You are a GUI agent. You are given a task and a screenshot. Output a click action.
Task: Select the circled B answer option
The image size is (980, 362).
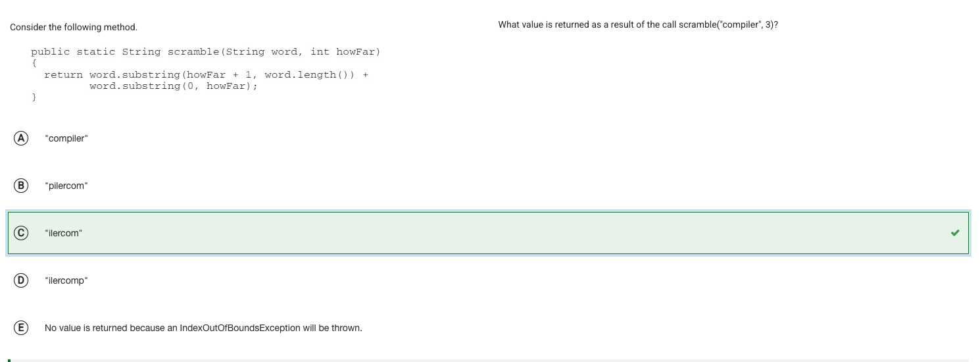tap(21, 186)
